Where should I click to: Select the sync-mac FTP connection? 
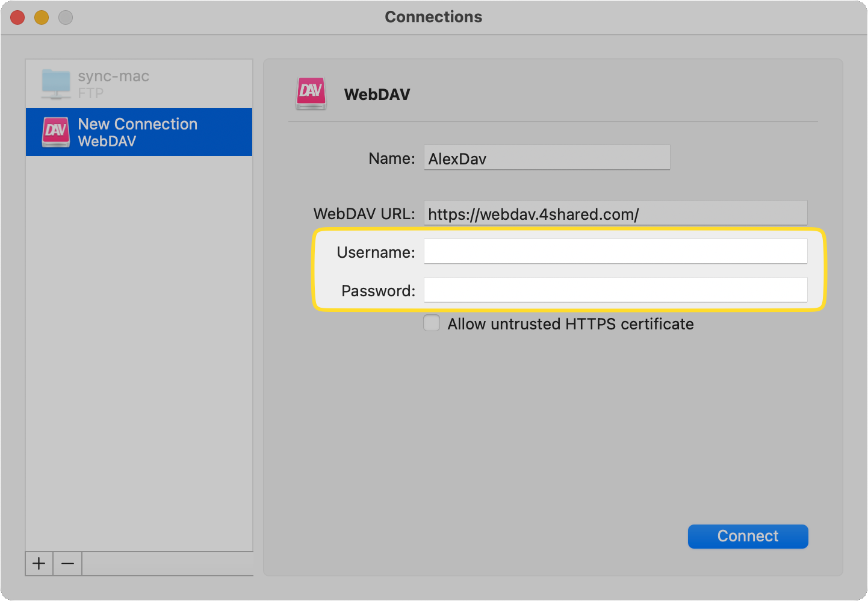138,83
